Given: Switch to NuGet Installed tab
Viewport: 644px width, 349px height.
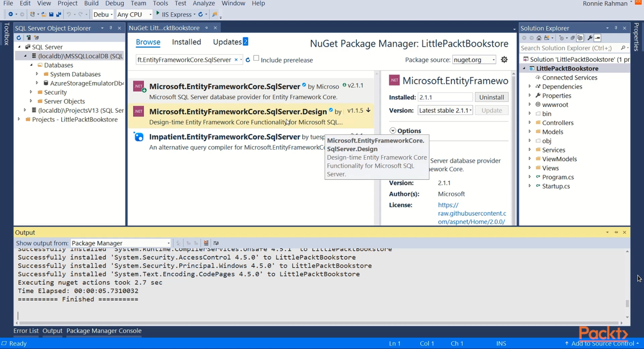Looking at the screenshot, I should 186,42.
